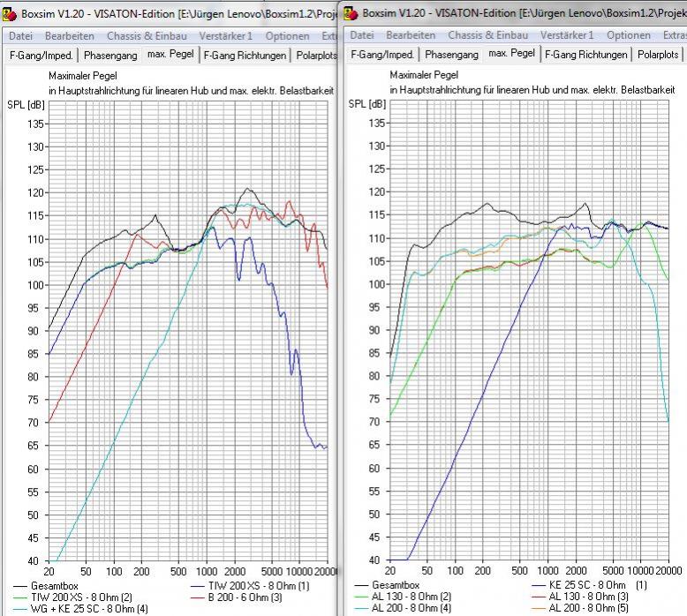Click KE 25 SC - 8 Ohm (1) legend entry

(x=589, y=585)
